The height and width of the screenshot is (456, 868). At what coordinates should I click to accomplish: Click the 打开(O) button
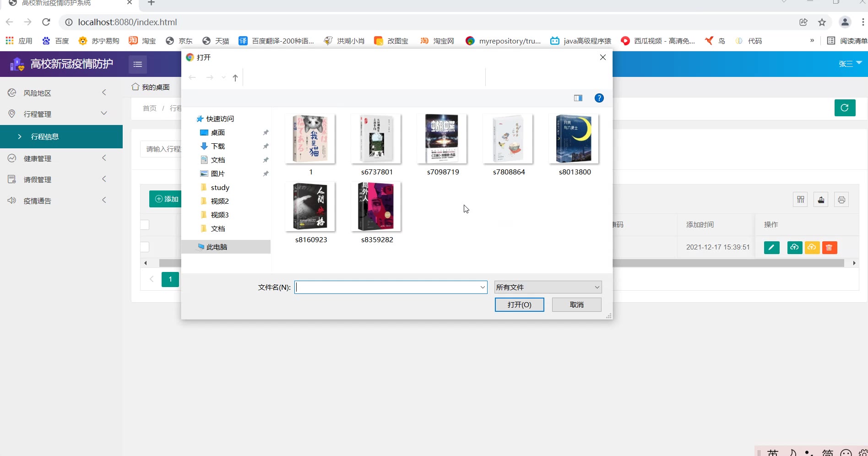point(520,305)
